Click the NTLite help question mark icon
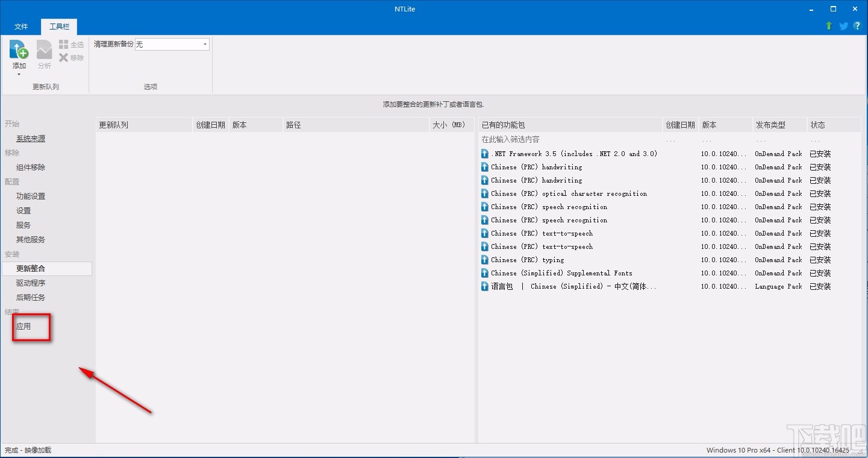This screenshot has width=868, height=458. (857, 26)
